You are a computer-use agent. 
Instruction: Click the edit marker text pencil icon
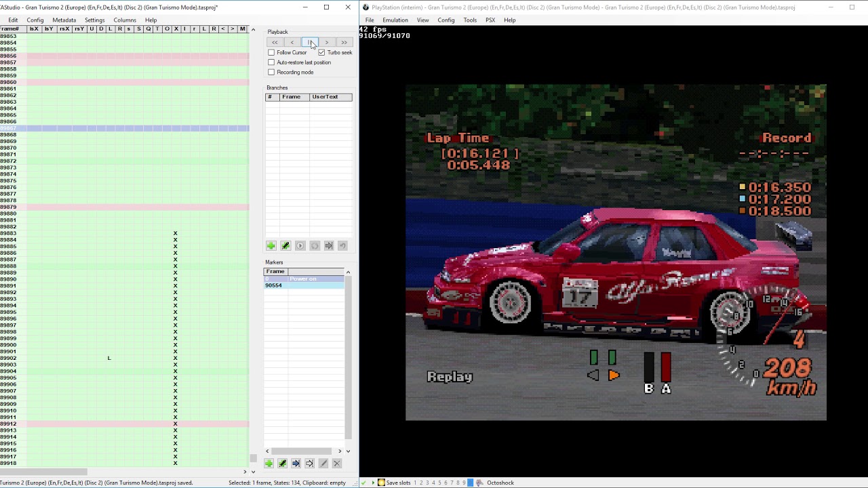(x=323, y=464)
